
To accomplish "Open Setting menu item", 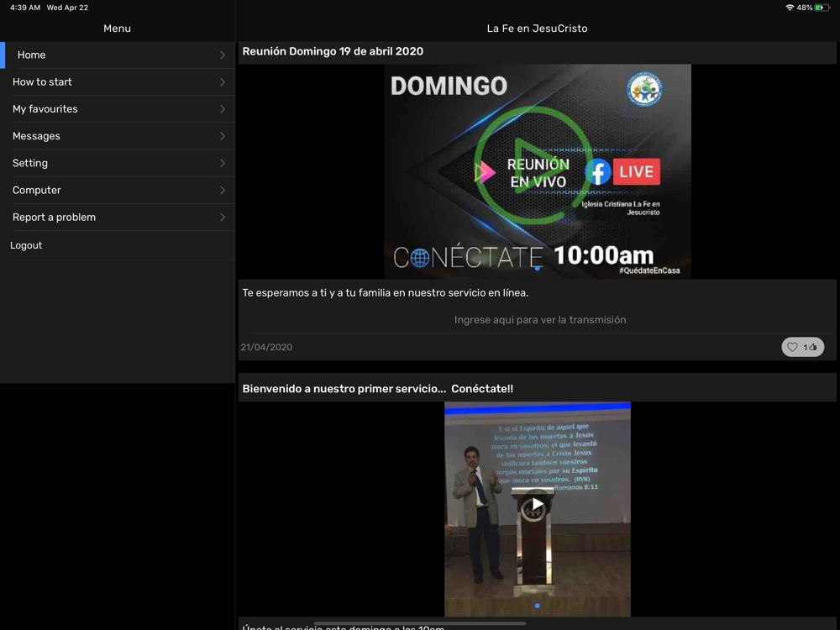I will click(118, 164).
